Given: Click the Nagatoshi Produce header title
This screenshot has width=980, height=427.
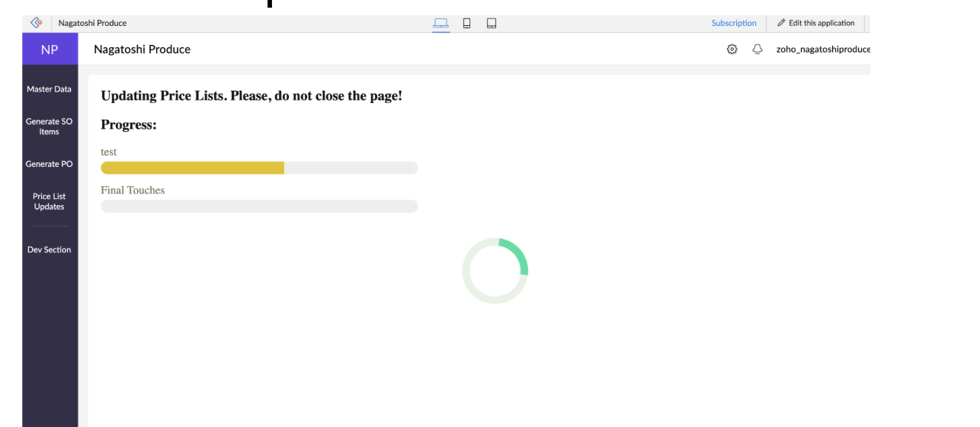Looking at the screenshot, I should 142,50.
